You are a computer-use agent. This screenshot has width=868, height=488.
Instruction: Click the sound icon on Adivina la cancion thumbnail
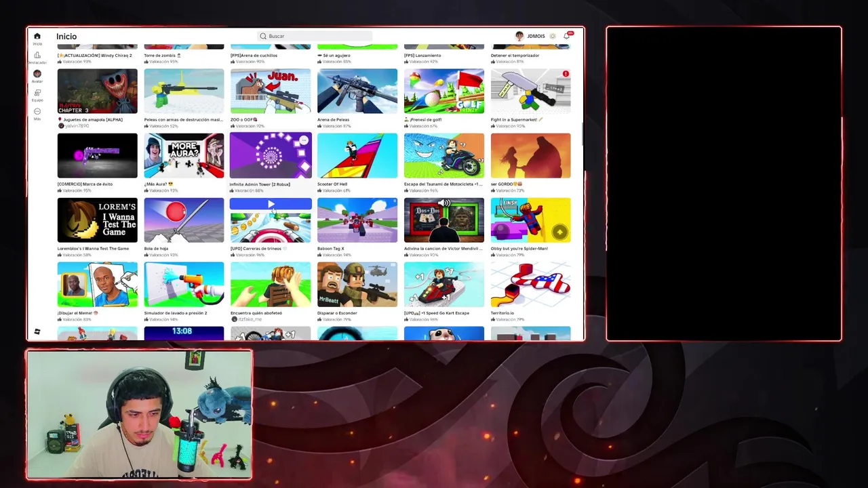click(444, 203)
